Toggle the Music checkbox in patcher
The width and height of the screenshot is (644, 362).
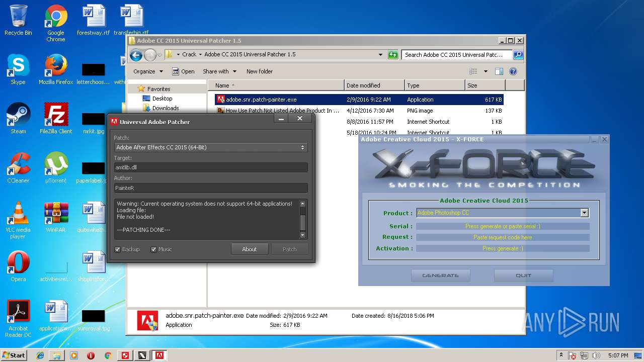(153, 249)
